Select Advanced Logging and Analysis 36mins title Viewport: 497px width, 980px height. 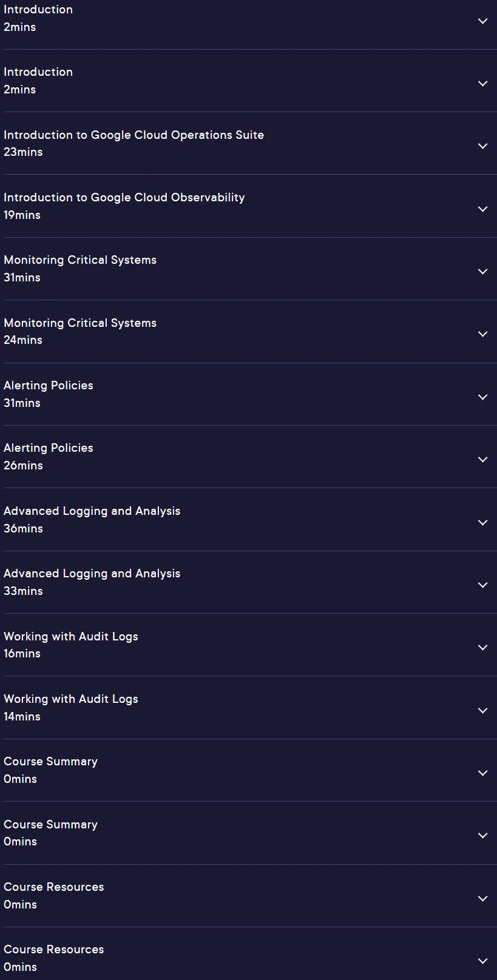click(92, 511)
